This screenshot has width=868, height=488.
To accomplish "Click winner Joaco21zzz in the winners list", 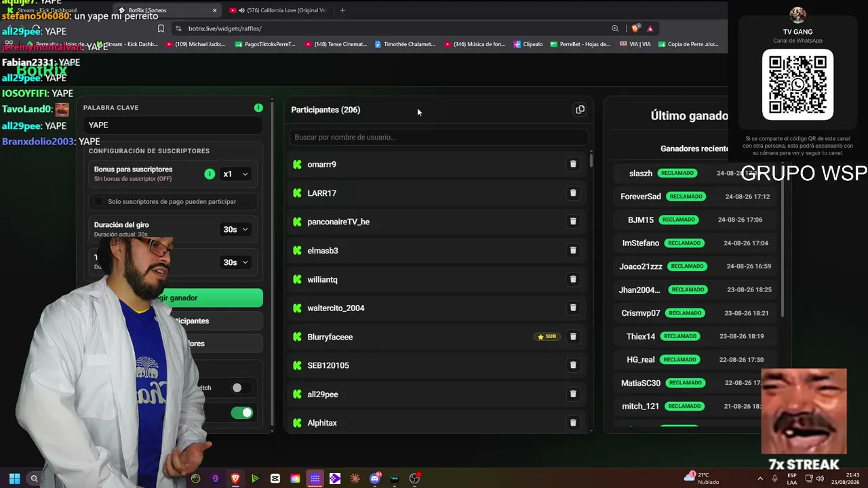I will 695,266.
